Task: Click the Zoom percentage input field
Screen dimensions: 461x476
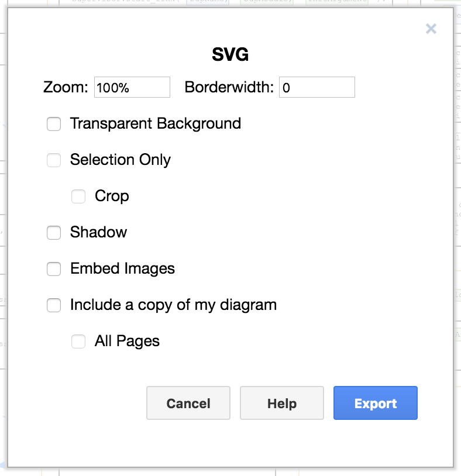Action: tap(132, 88)
